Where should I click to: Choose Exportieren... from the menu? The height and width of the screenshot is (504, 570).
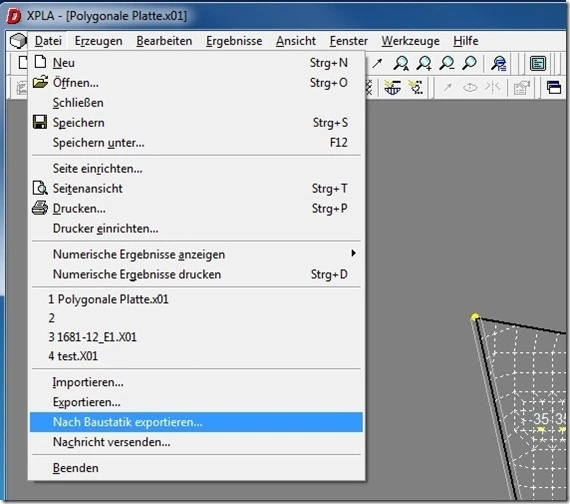(196, 402)
